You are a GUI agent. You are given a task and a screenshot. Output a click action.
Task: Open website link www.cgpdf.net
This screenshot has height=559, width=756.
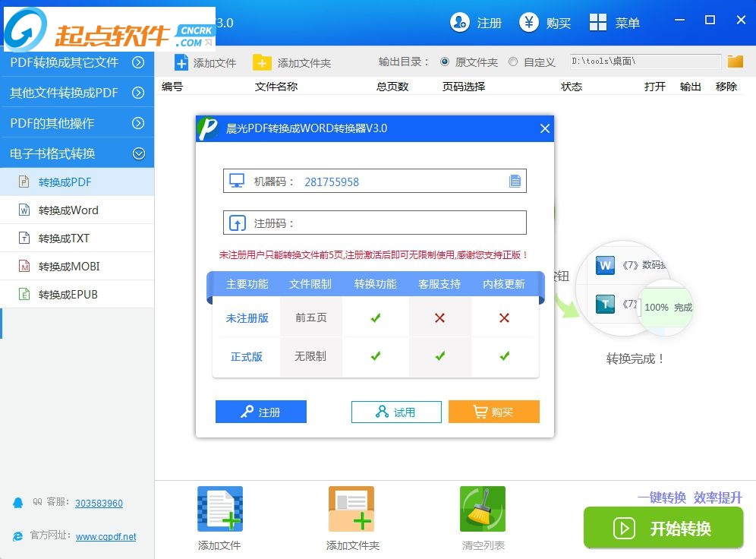point(106,536)
